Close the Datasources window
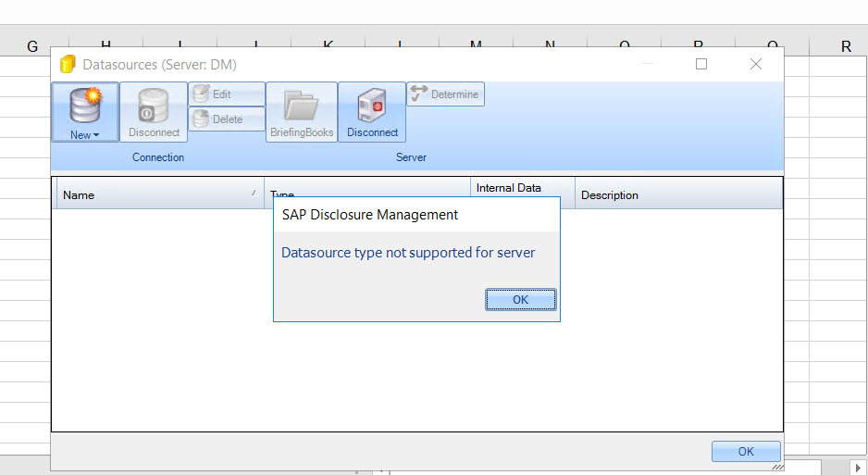868x475 pixels. pyautogui.click(x=756, y=64)
